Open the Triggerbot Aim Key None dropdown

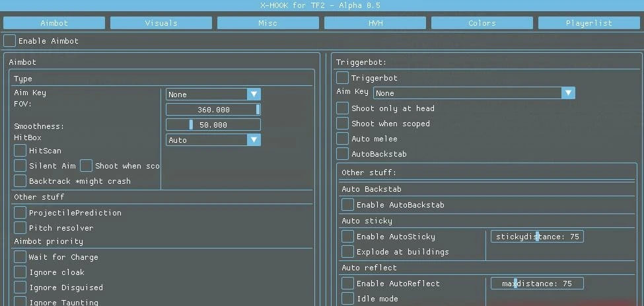[x=474, y=93]
